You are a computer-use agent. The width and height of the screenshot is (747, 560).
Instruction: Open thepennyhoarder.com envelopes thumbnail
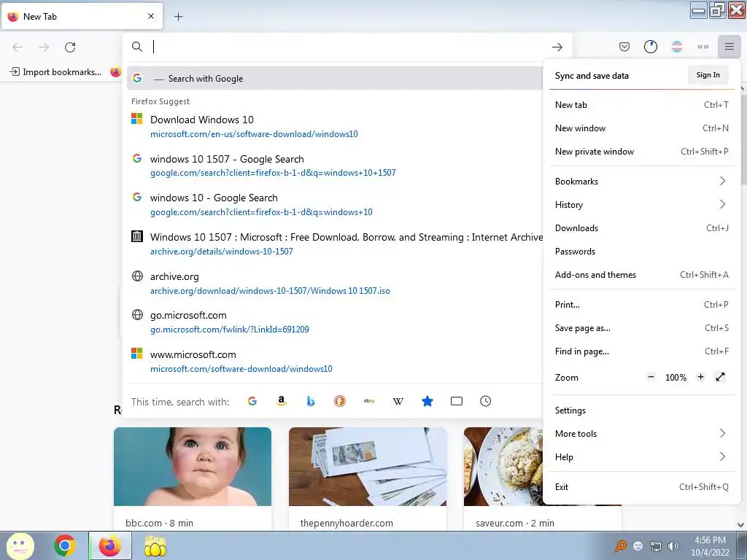coord(368,466)
